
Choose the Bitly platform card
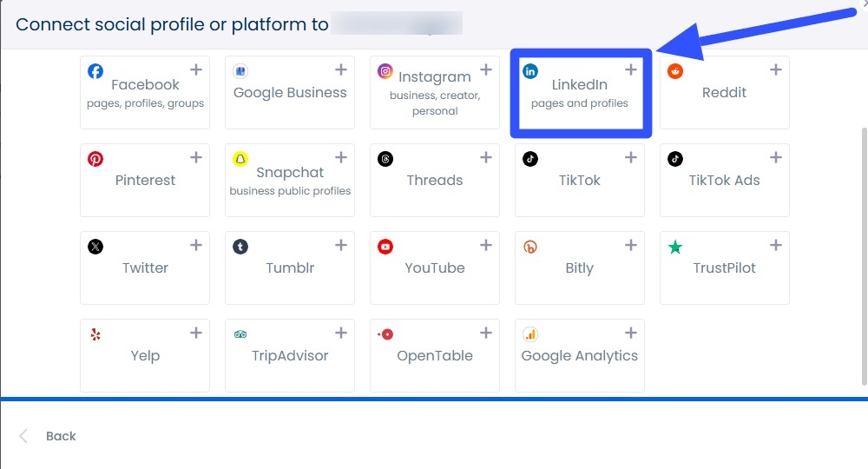point(579,268)
